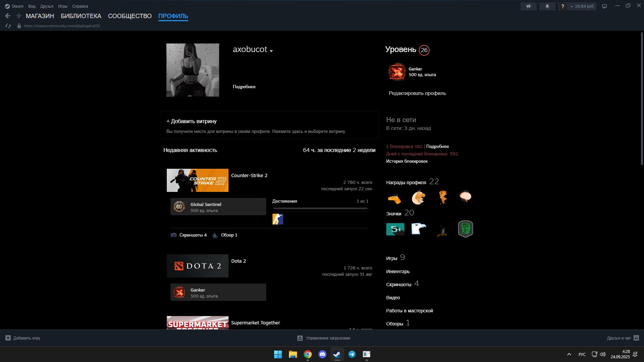This screenshot has width=644, height=362.
Task: Go back with the left arrow
Action: pos(8,16)
